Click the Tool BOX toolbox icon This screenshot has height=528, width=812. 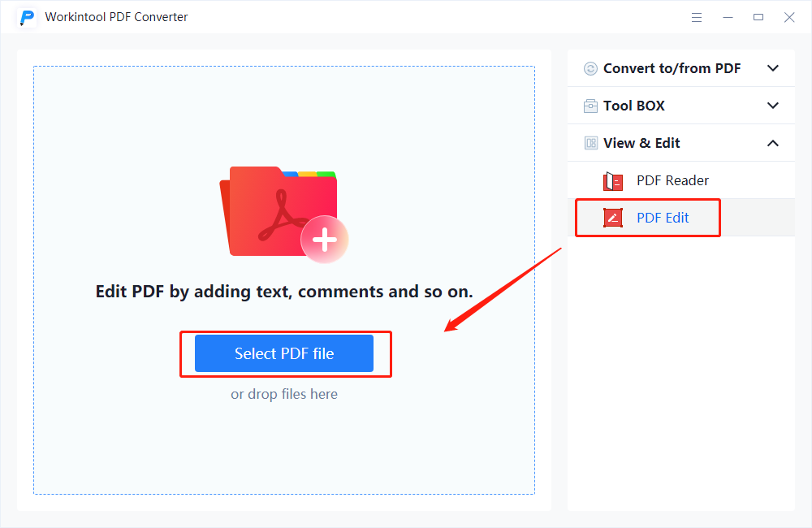click(x=590, y=106)
